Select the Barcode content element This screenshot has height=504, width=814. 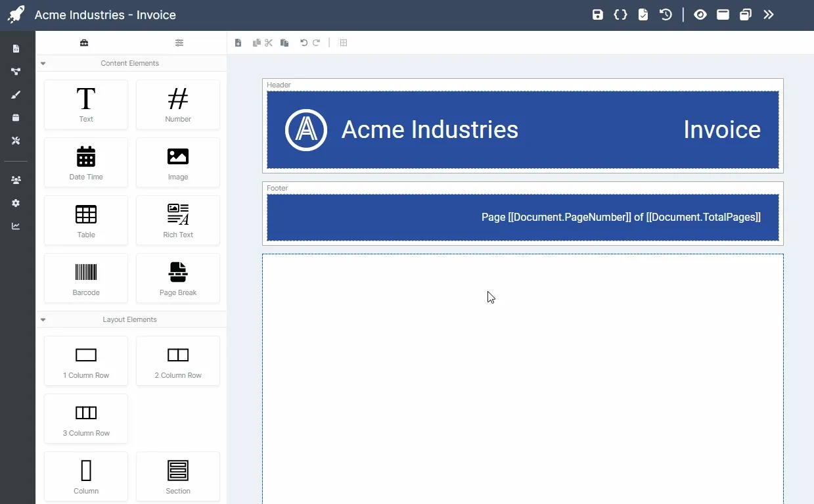86,278
